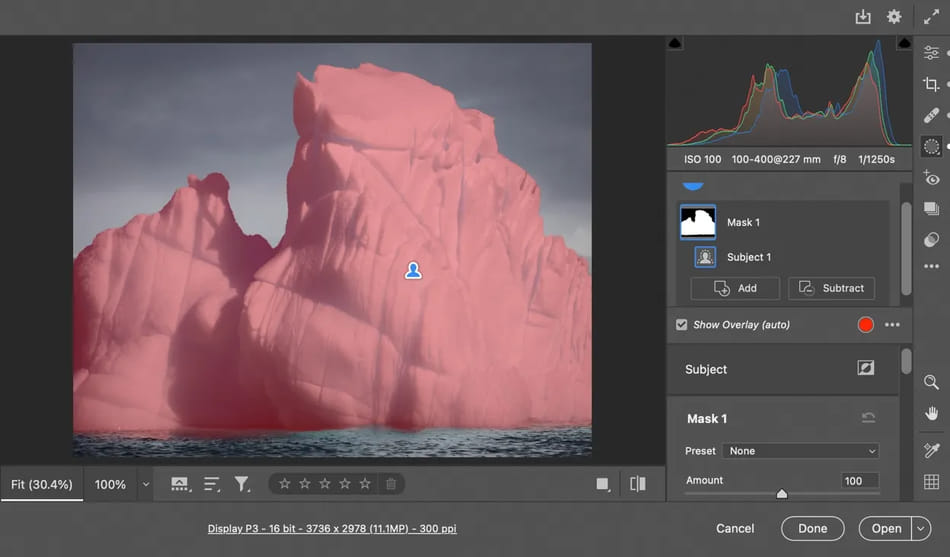Expand the Open button dropdown arrow
The height and width of the screenshot is (557, 950).
point(920,529)
